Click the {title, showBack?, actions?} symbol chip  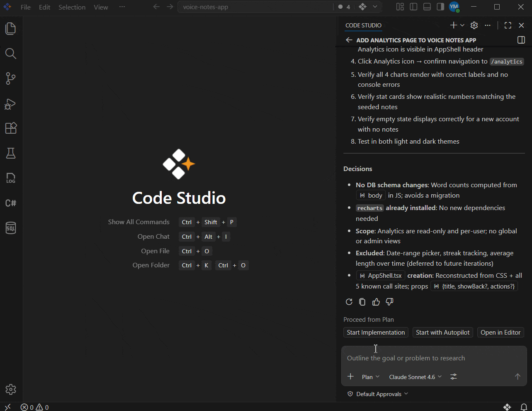[x=474, y=286]
